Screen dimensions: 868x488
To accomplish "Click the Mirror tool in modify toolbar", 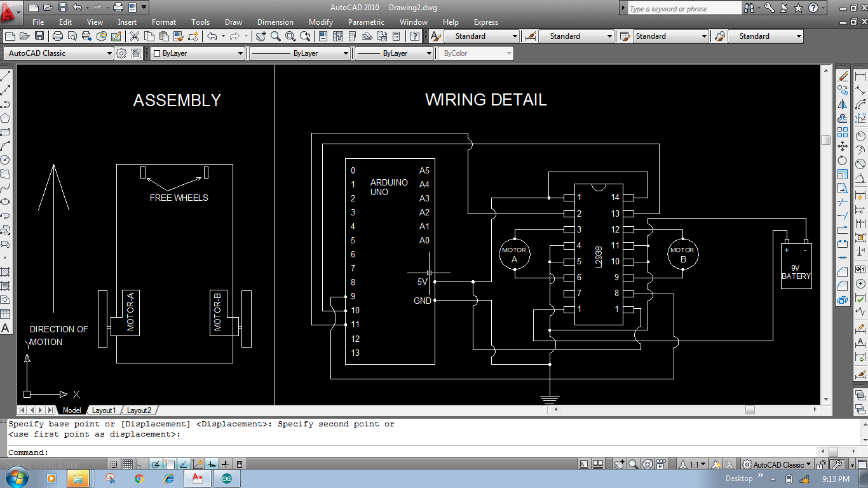I will (843, 104).
